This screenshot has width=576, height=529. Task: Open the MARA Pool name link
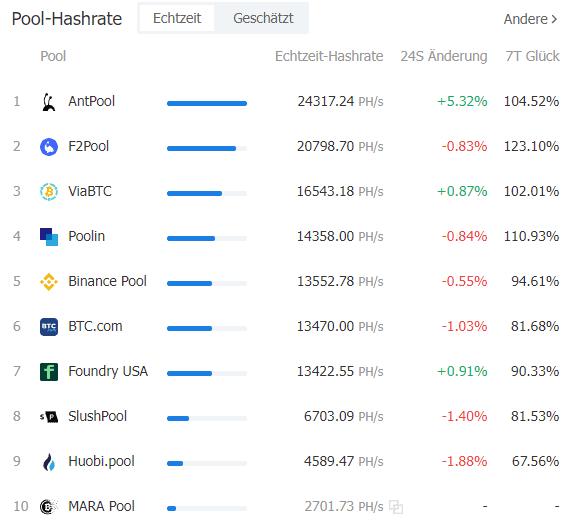101,506
